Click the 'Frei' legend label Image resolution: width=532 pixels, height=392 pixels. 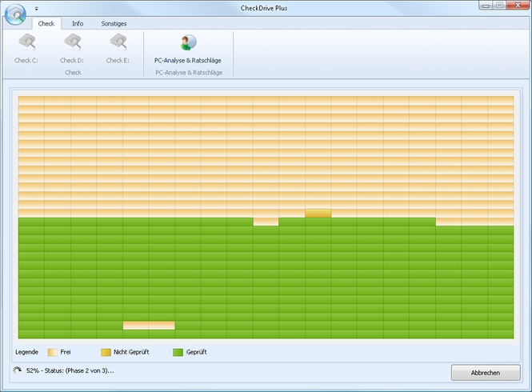click(x=66, y=352)
